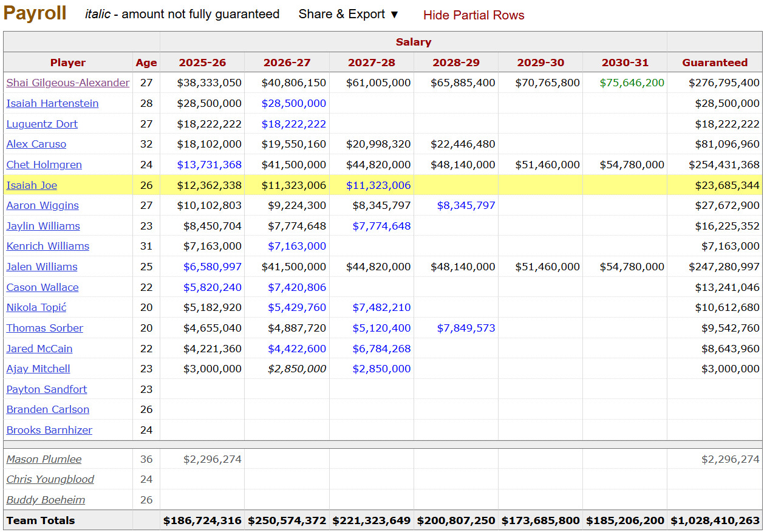This screenshot has height=532, width=767.
Task: Open Thomas Sorber player link
Action: (x=45, y=328)
